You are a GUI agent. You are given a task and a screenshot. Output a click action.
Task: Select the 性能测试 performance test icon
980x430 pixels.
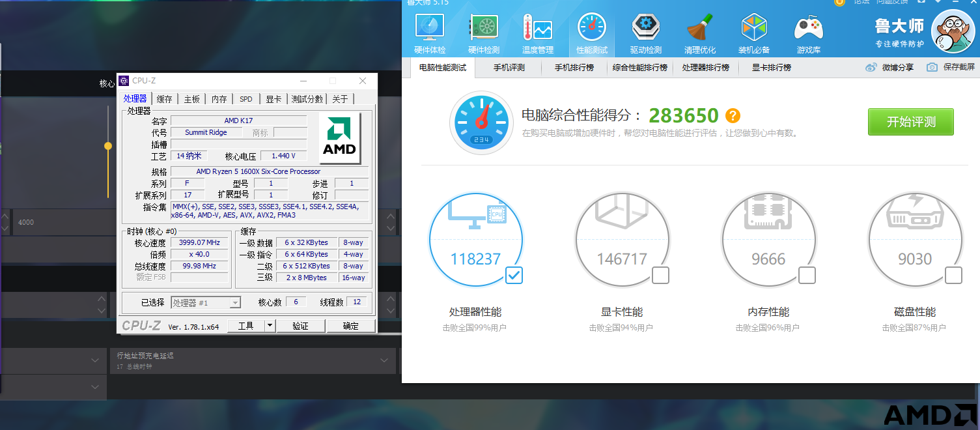pyautogui.click(x=591, y=28)
